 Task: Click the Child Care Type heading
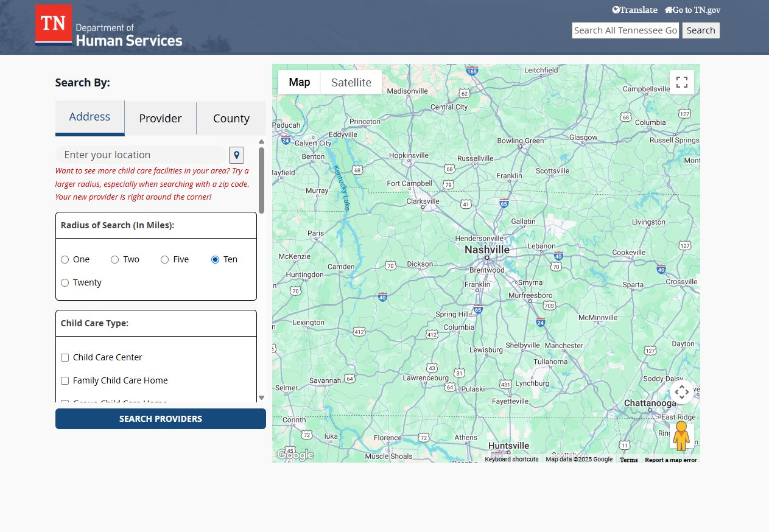[94, 323]
